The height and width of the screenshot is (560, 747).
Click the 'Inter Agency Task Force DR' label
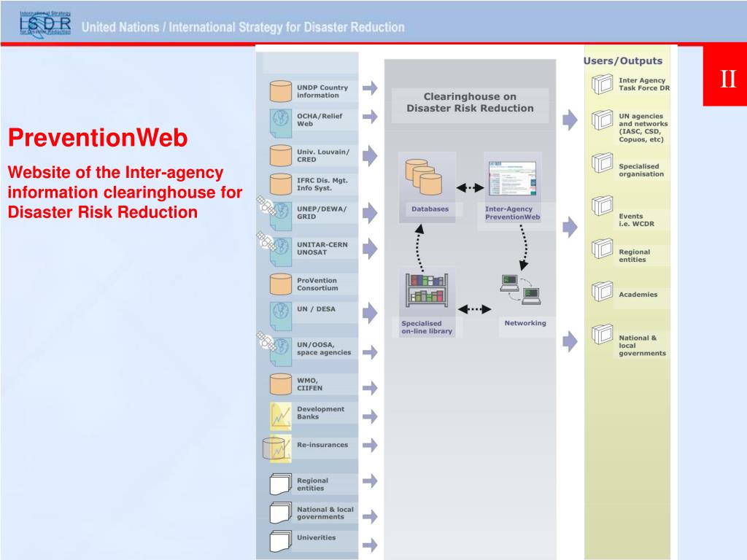click(x=644, y=85)
